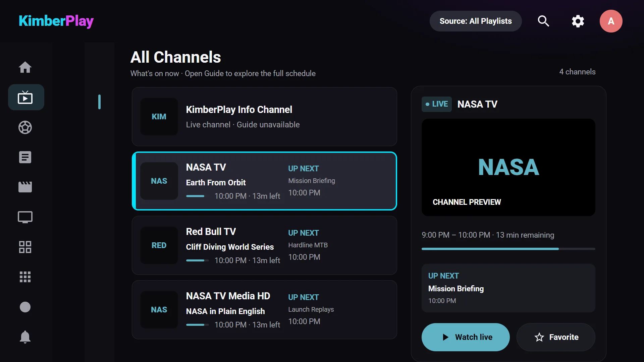Click Cliff Diving World Series progress bar
644x362 pixels.
tap(197, 260)
